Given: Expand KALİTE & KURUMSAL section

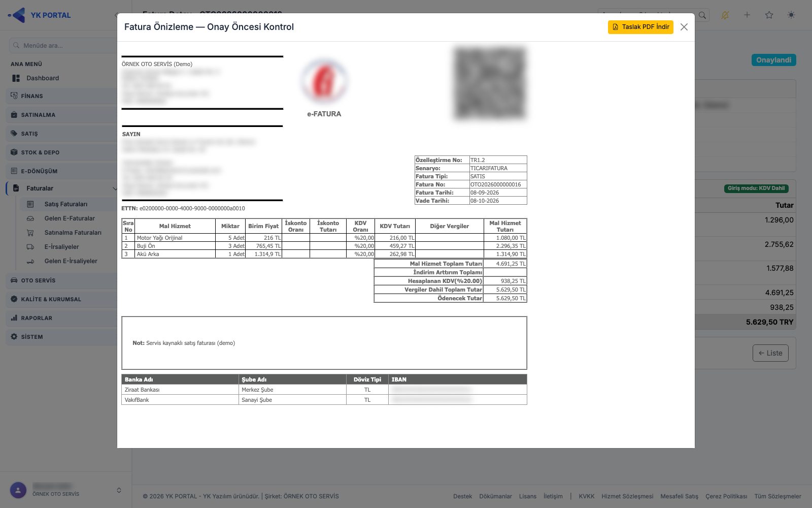Looking at the screenshot, I should point(62,299).
